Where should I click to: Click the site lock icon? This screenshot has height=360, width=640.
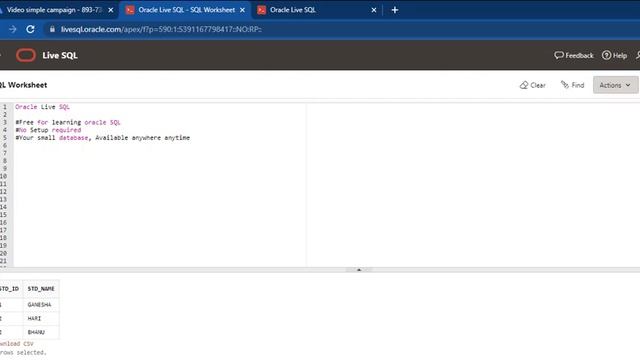(52, 29)
